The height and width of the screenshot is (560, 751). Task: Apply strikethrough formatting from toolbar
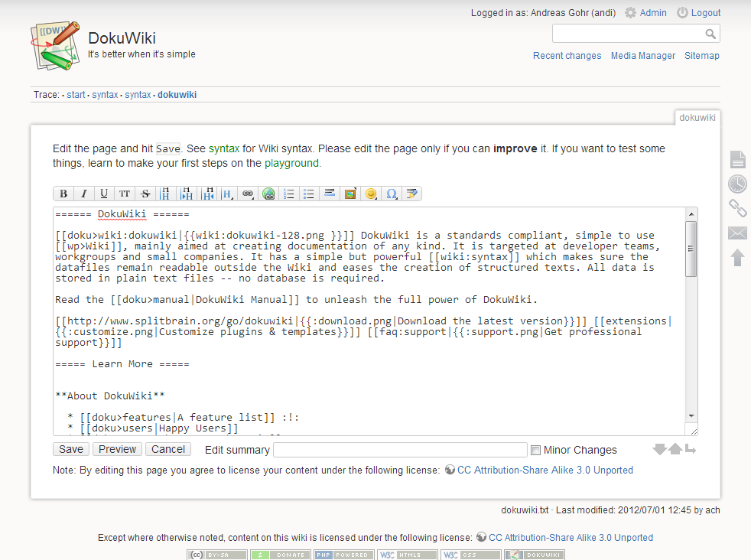coord(145,194)
